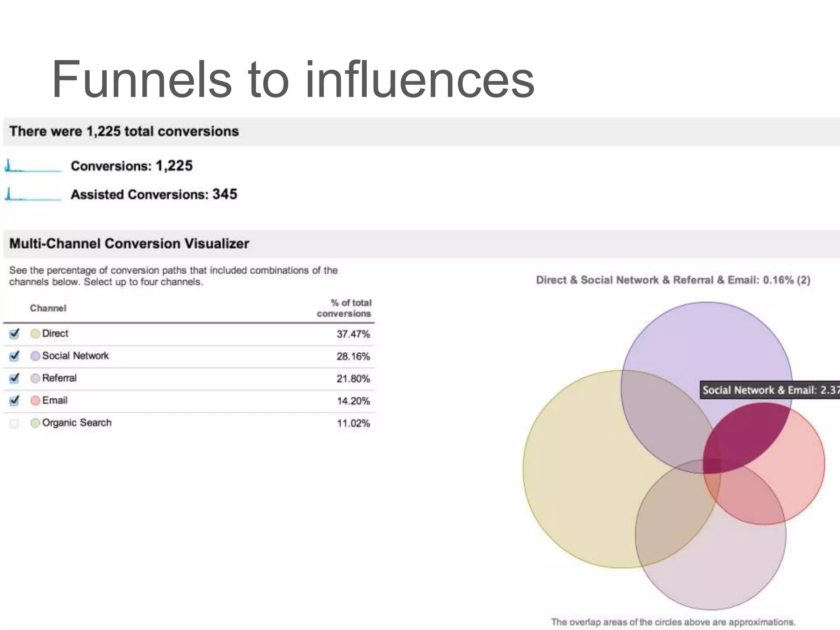Click the Social Network purple color dot
Image resolution: width=840 pixels, height=630 pixels.
(x=35, y=356)
